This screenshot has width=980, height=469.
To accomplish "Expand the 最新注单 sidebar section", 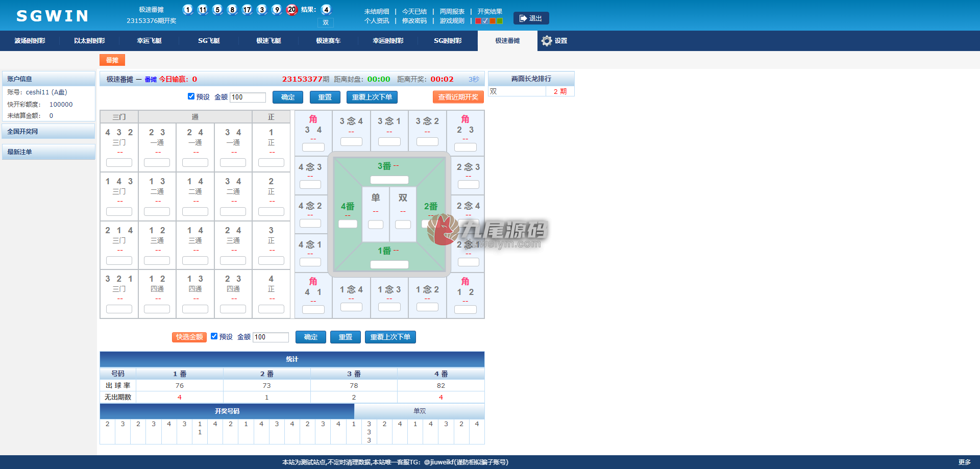I will [x=48, y=152].
